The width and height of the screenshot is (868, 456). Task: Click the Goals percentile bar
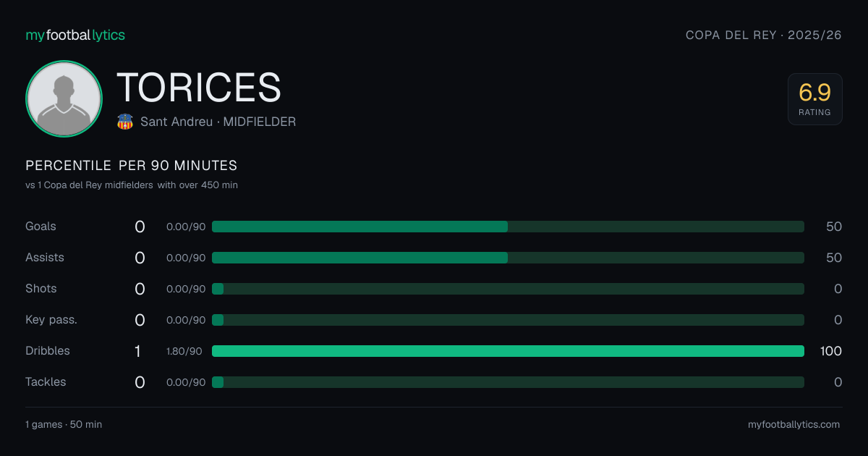pyautogui.click(x=508, y=227)
